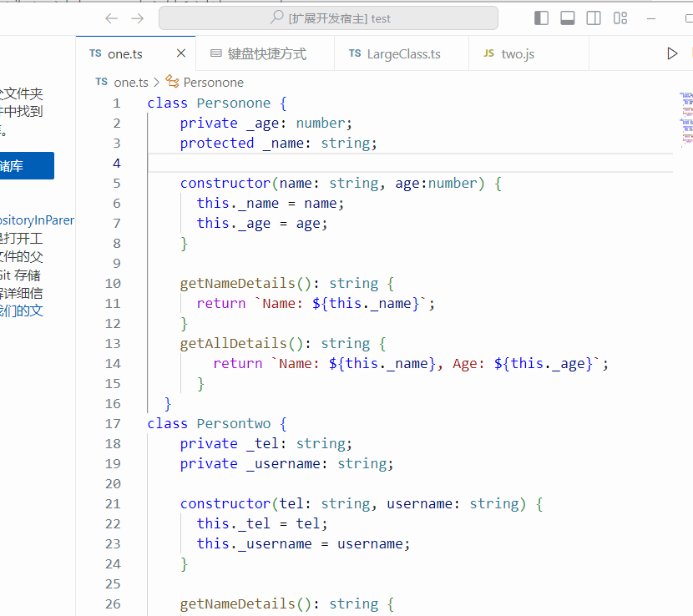This screenshot has width=693, height=616.
Task: Close the one.ts tab
Action: [x=180, y=53]
